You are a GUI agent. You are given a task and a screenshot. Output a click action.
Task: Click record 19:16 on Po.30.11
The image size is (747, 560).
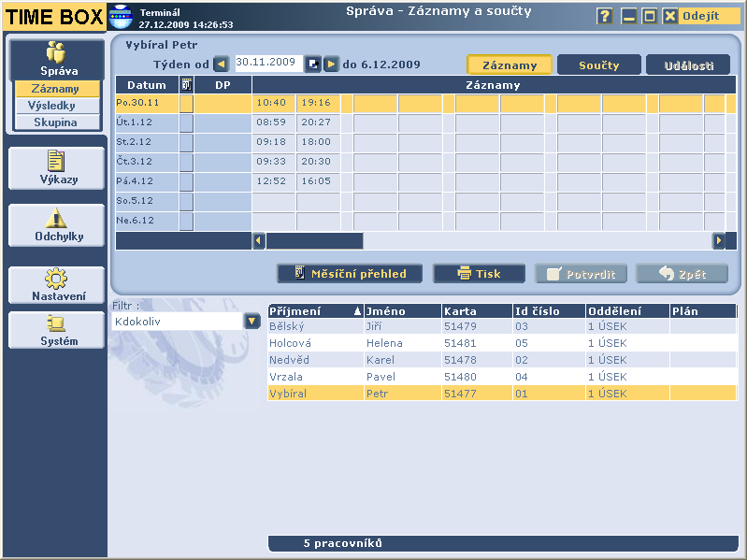[x=318, y=104]
